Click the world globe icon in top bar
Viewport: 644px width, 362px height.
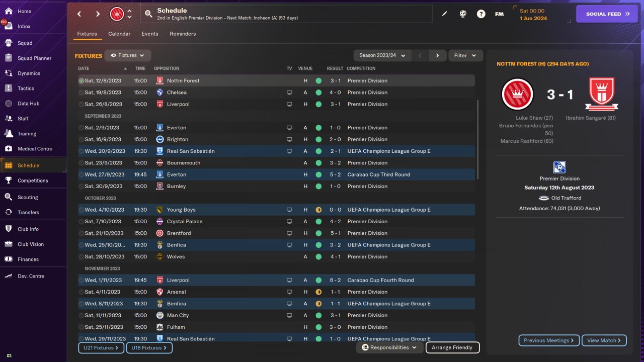point(463,14)
